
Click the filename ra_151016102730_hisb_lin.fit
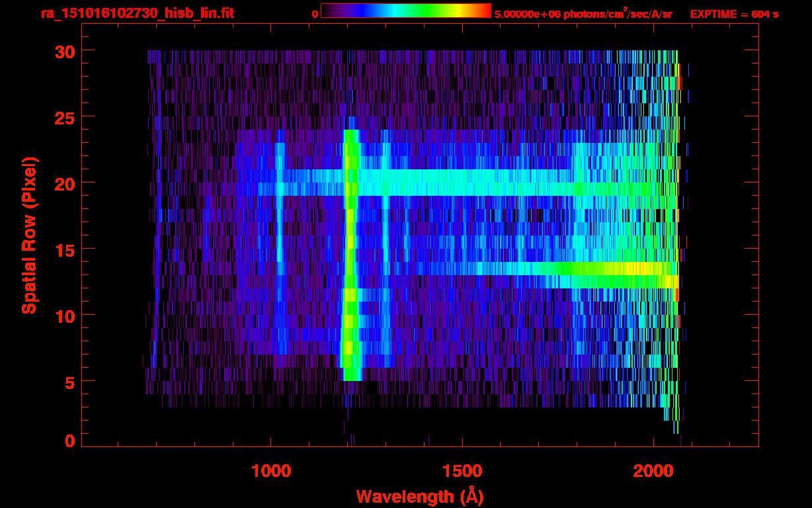(137, 13)
